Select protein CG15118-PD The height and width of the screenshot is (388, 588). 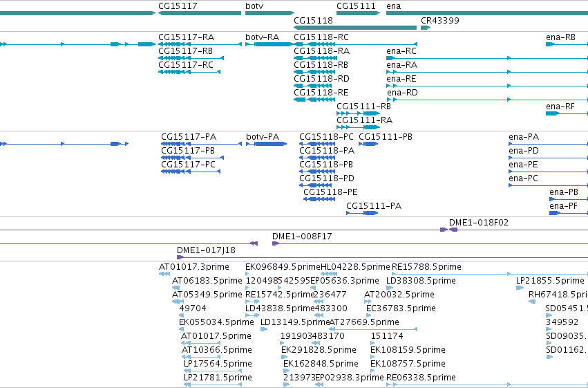pyautogui.click(x=327, y=178)
